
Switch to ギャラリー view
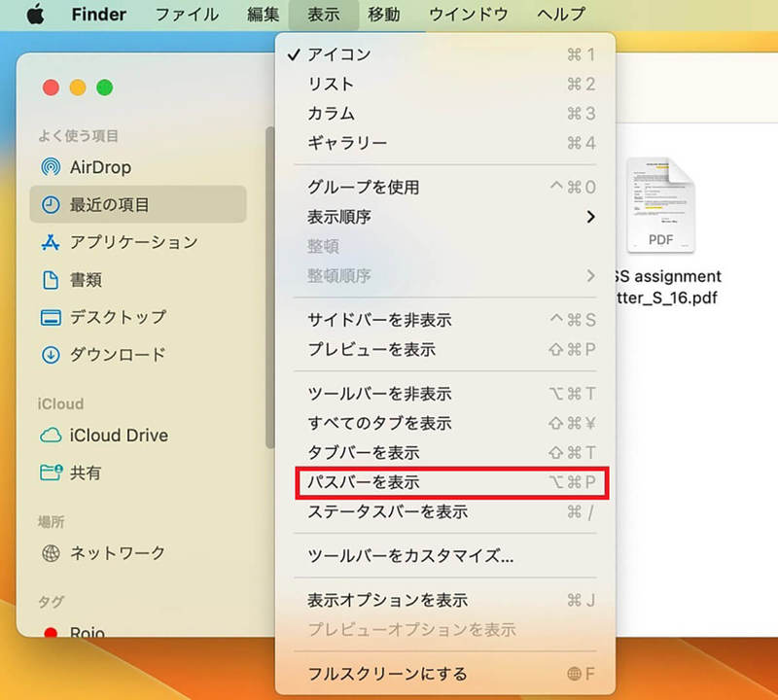coord(445,143)
